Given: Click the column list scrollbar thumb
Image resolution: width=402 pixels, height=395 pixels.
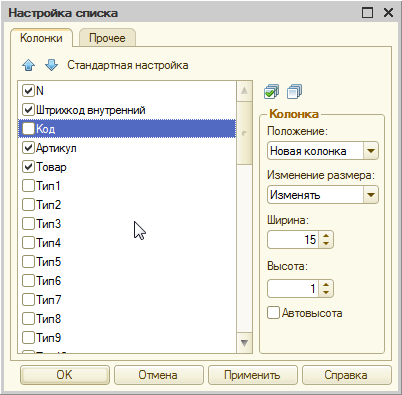Looking at the screenshot, I should (x=244, y=133).
